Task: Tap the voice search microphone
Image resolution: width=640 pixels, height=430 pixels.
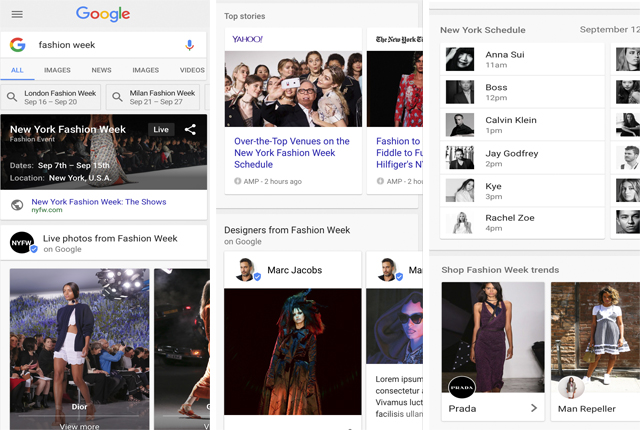Action: coord(189,45)
